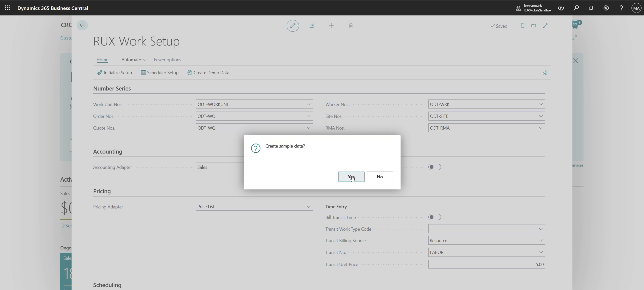Open Pricing Adapter dropdown
644x290 pixels.
coord(308,207)
